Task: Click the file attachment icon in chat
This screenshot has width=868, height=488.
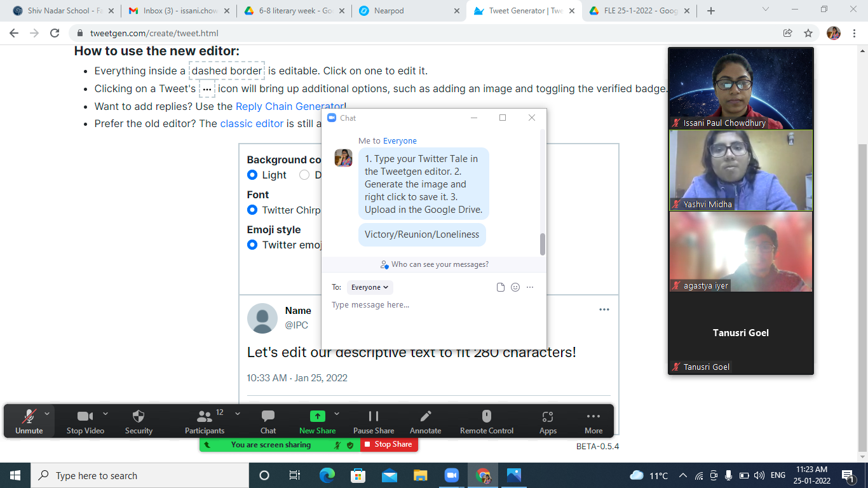Action: coord(501,287)
